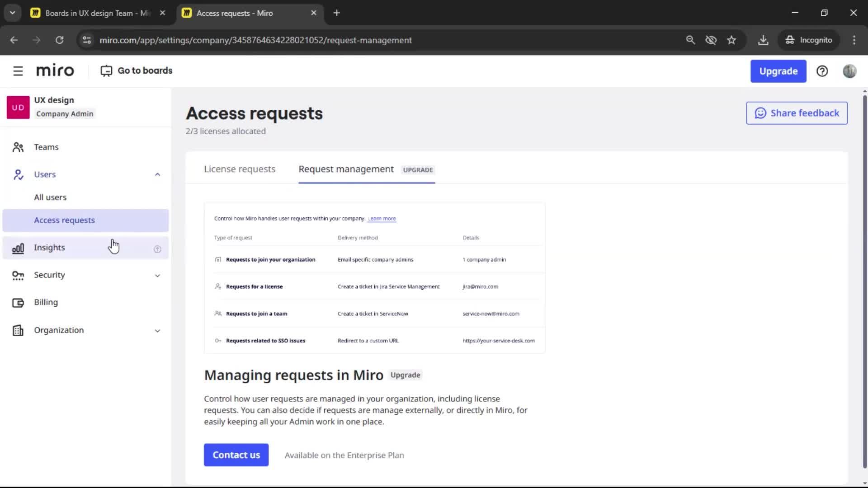This screenshot has width=868, height=488.
Task: Click the Incognito indicator button
Action: (809, 40)
